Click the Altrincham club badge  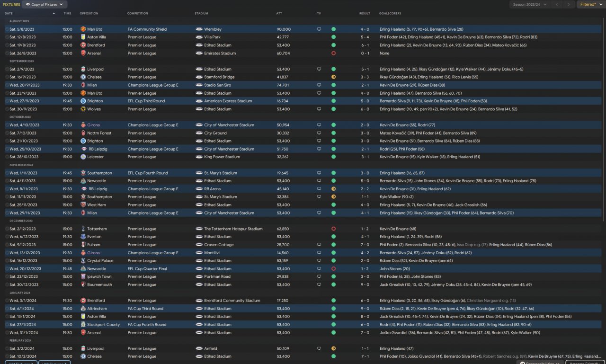(x=83, y=309)
